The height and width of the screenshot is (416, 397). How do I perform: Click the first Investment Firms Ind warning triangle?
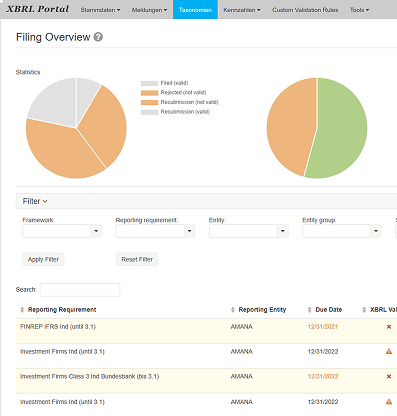pos(389,351)
